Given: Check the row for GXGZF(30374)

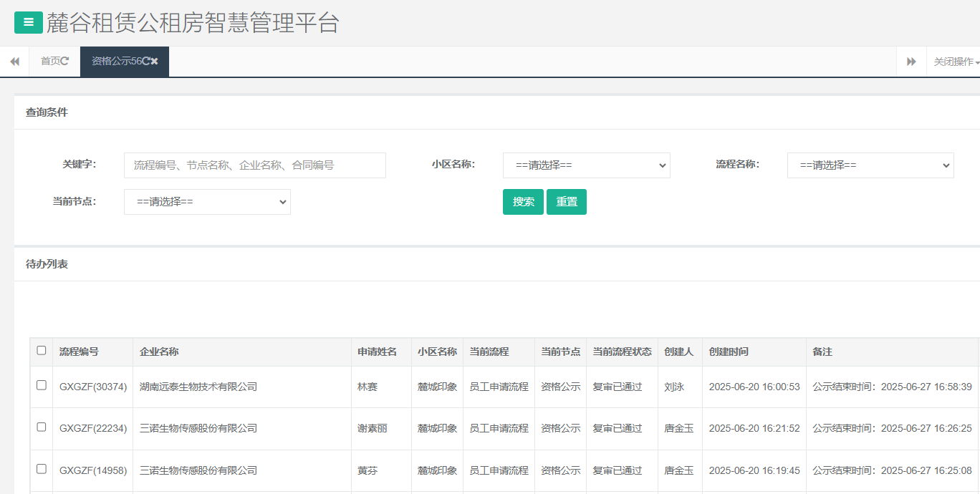Looking at the screenshot, I should [42, 385].
